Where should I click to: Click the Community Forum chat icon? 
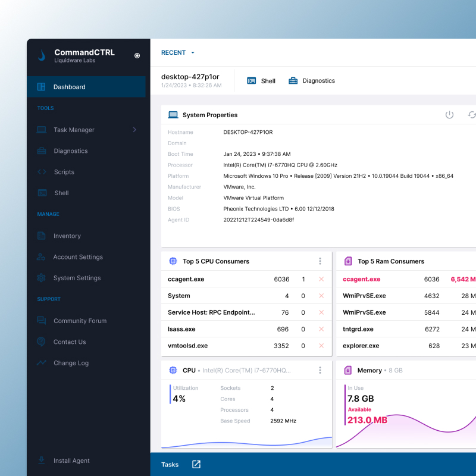pos(41,321)
